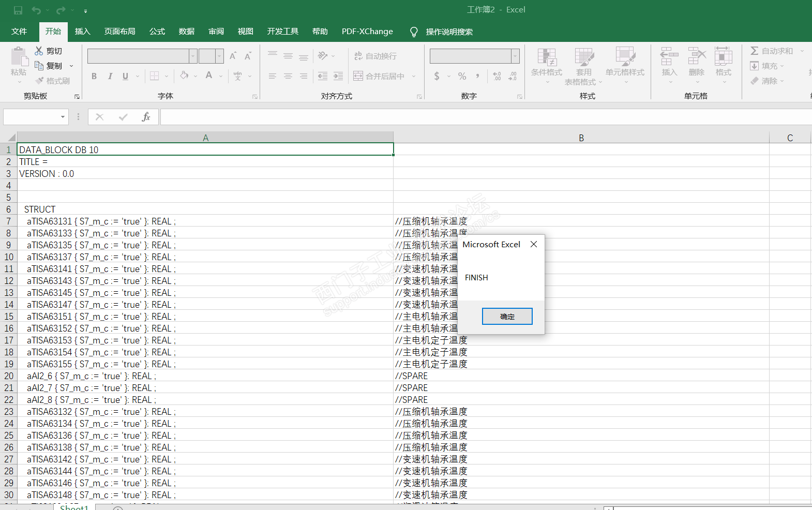The height and width of the screenshot is (510, 812).
Task: Open the number format dropdown arrow
Action: 515,56
